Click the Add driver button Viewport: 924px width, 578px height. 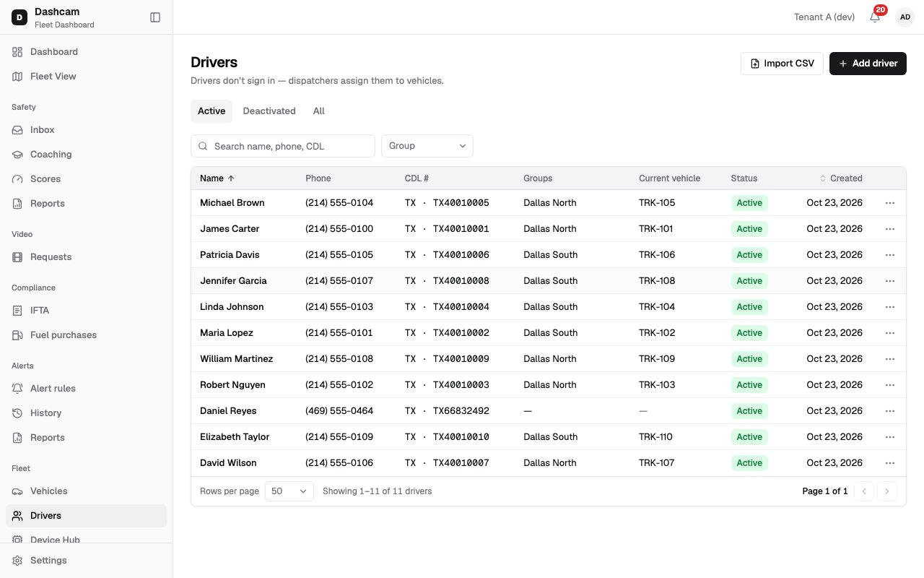(x=868, y=64)
